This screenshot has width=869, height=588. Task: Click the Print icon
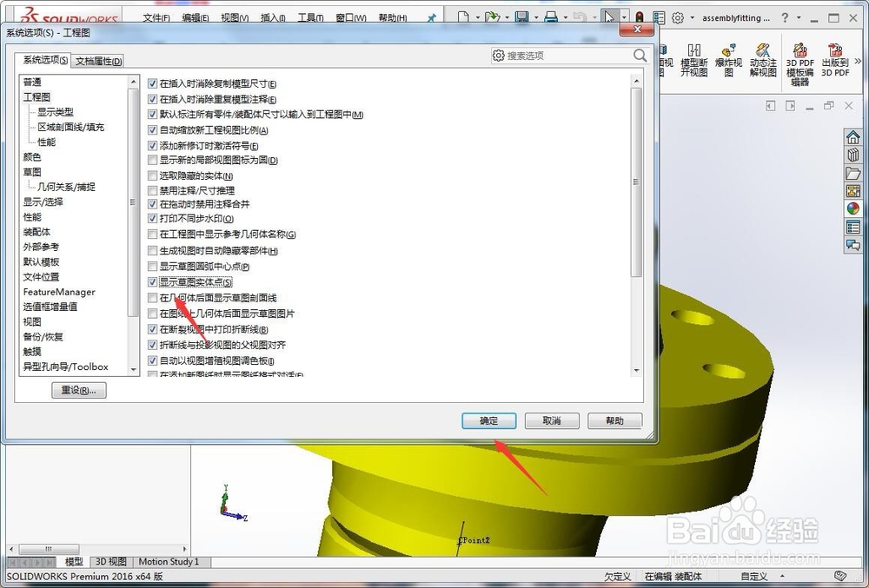(551, 17)
